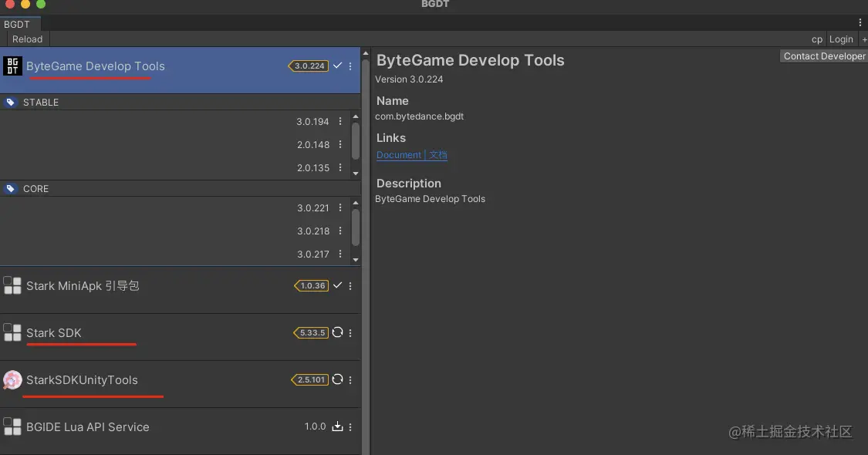Viewport: 868px width, 455px height.
Task: Click the Contact Developer button
Action: click(x=824, y=56)
